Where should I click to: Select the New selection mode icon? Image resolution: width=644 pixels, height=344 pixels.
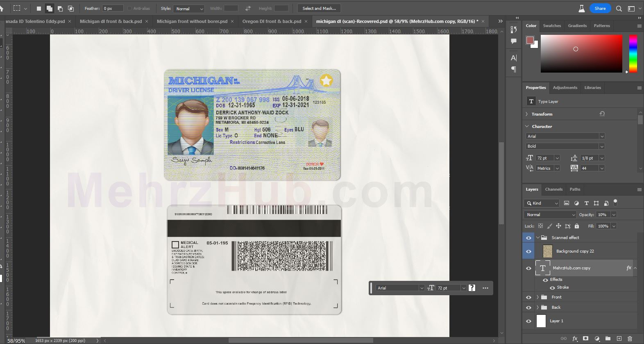39,8
